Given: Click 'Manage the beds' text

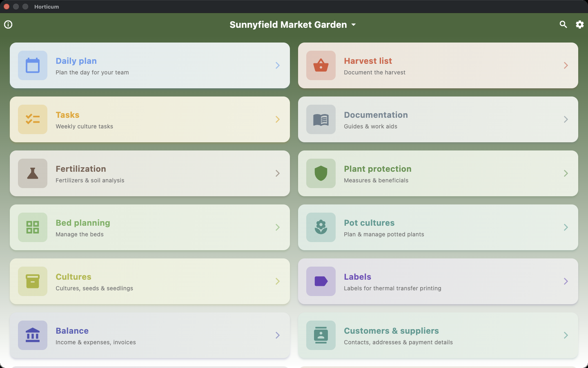Looking at the screenshot, I should 79,235.
